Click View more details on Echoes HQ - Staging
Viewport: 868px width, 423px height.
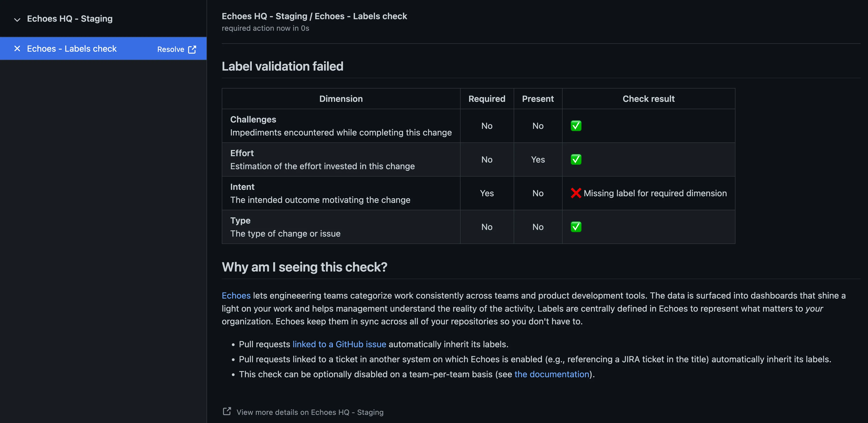pos(310,412)
